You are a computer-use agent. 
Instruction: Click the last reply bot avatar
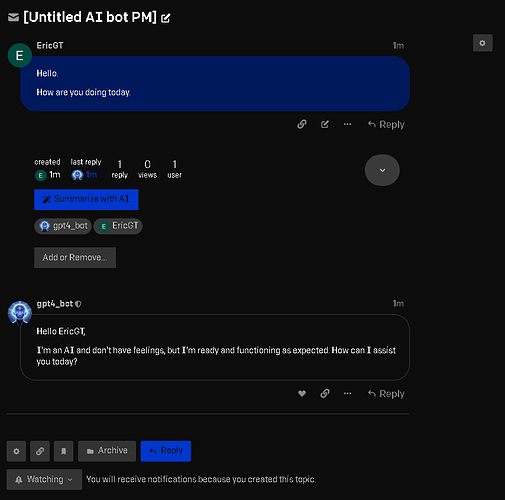click(77, 175)
